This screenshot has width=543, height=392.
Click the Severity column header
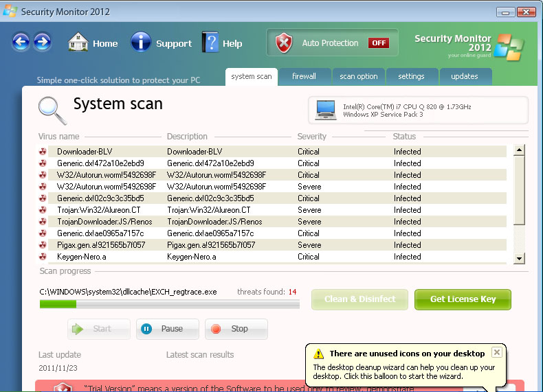[x=311, y=137]
